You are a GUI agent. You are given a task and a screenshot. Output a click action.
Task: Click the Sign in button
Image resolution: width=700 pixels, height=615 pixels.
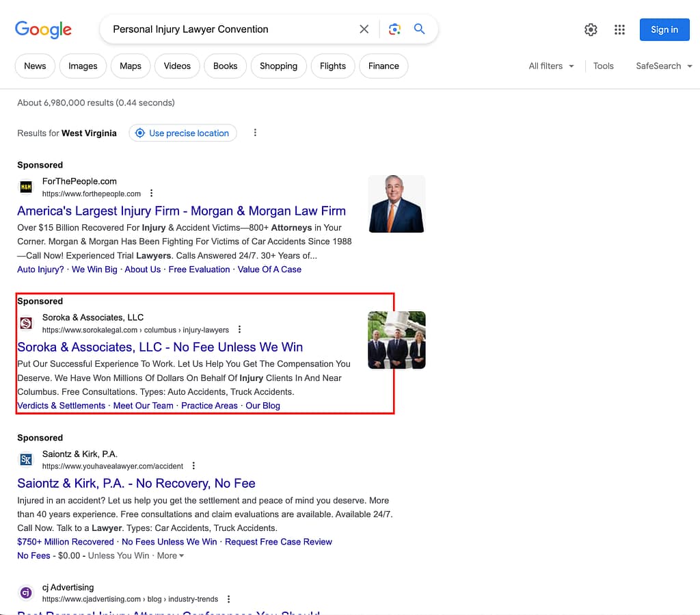tap(664, 29)
